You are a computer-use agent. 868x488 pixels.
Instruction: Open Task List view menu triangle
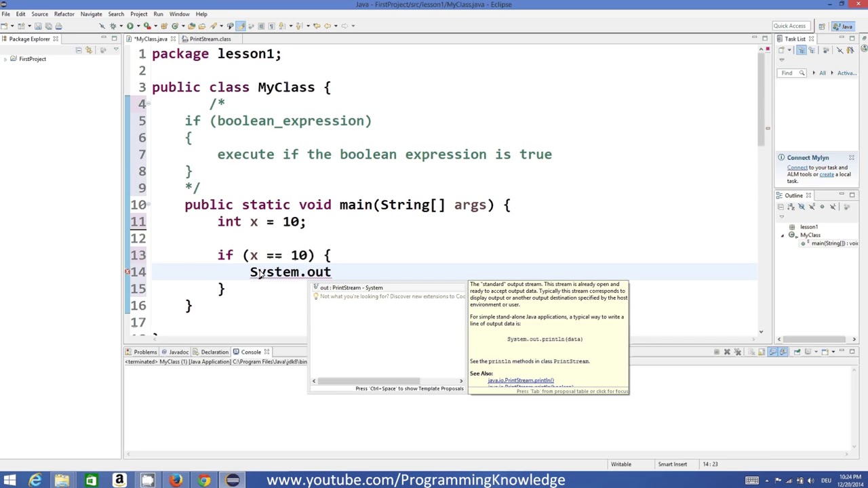782,60
